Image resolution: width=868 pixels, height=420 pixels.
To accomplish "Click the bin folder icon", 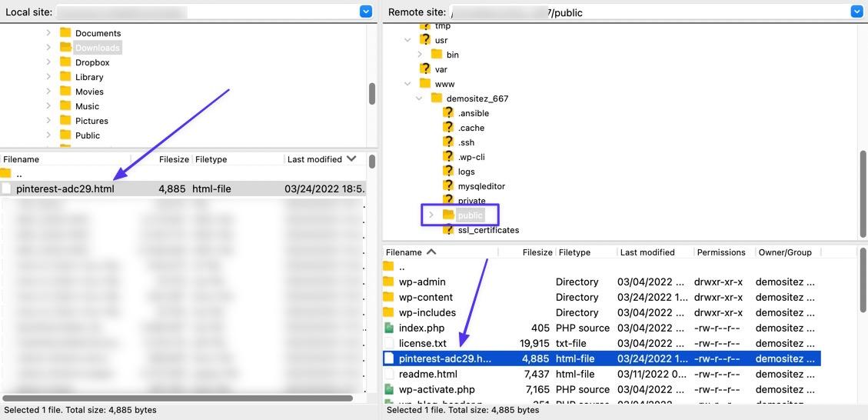I will tap(437, 55).
